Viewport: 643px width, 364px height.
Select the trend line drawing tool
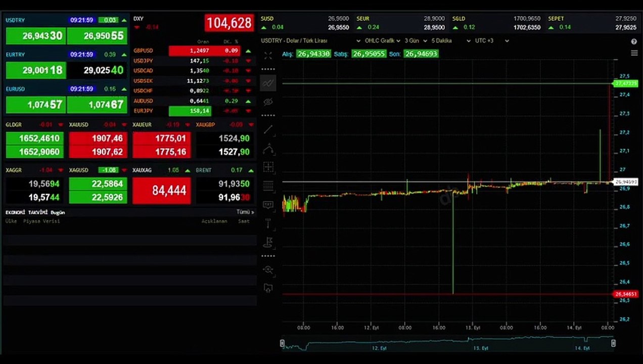click(268, 130)
